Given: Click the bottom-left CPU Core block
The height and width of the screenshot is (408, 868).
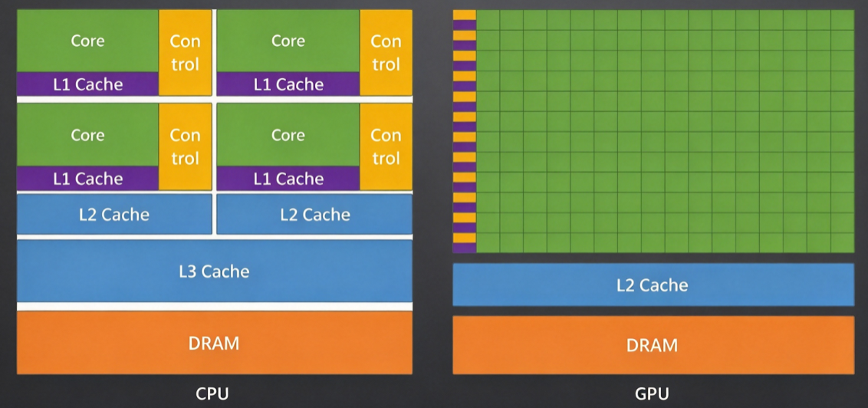Looking at the screenshot, I should [87, 135].
